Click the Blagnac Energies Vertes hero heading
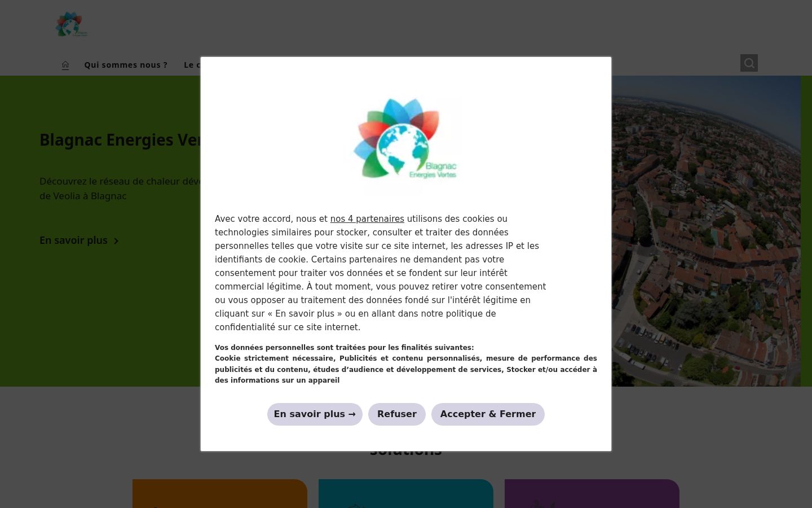Image resolution: width=812 pixels, height=508 pixels. tap(120, 140)
